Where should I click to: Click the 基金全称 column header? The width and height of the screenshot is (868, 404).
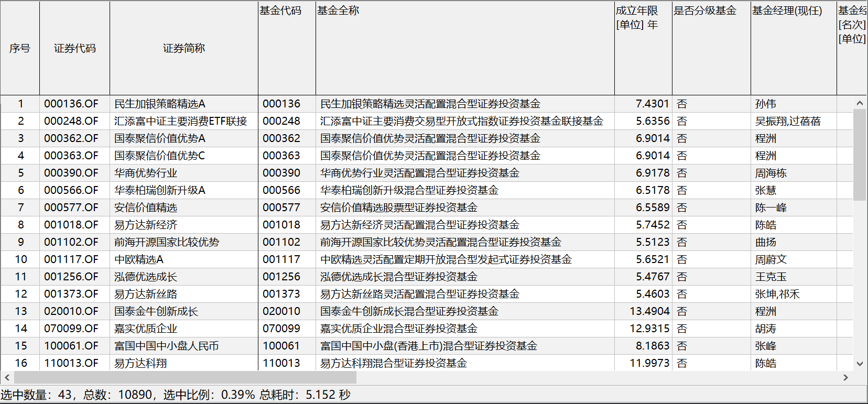point(465,48)
